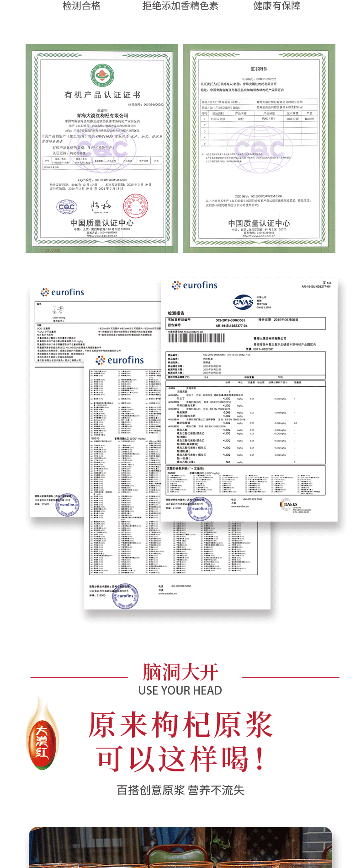Open the 证书附件 certificate attachment image
The image size is (361, 868).
coord(259,148)
